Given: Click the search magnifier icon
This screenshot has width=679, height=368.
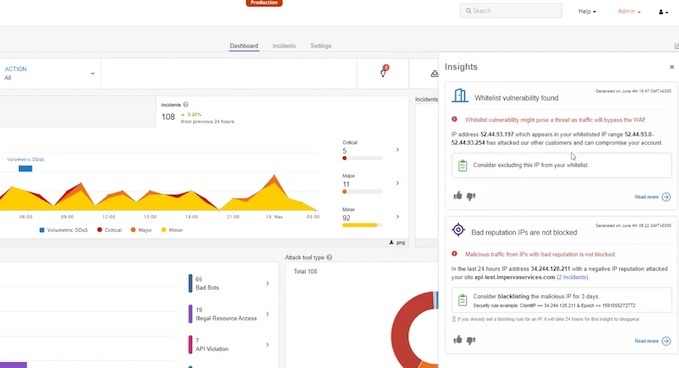Looking at the screenshot, I should pyautogui.click(x=469, y=11).
